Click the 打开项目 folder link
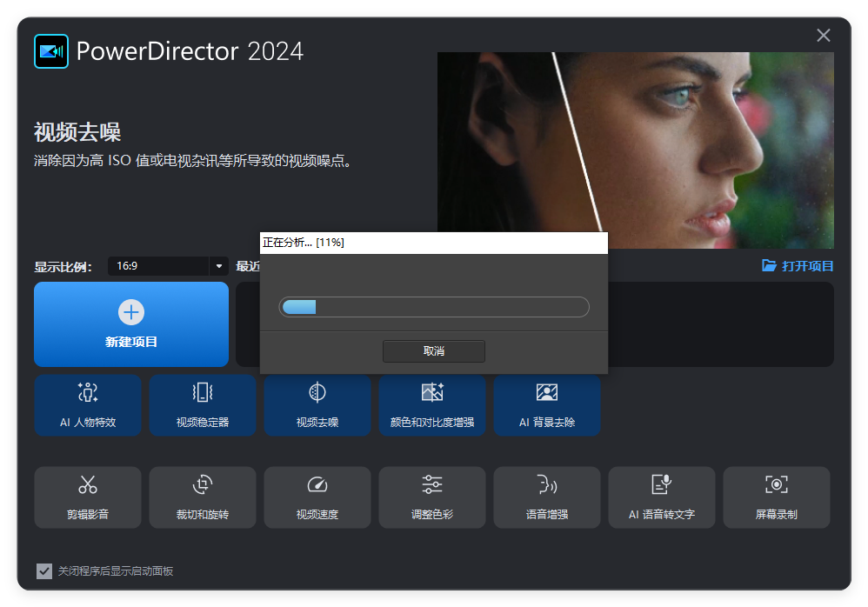The height and width of the screenshot is (607, 868). [798, 266]
